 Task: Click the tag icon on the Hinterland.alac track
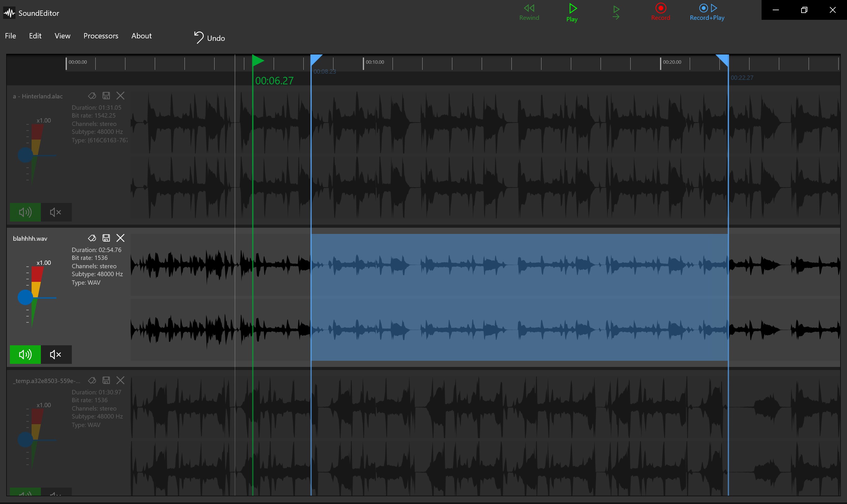click(92, 95)
